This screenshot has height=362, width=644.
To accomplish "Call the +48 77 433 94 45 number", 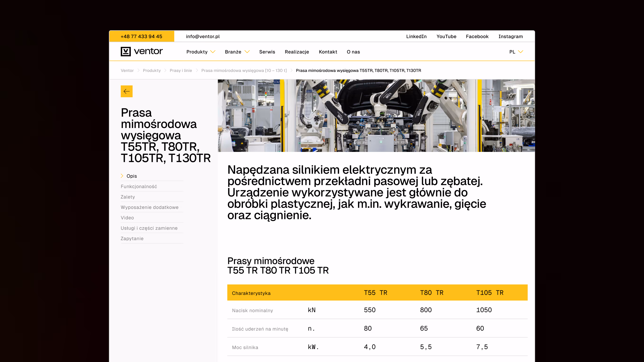I will 142,36.
